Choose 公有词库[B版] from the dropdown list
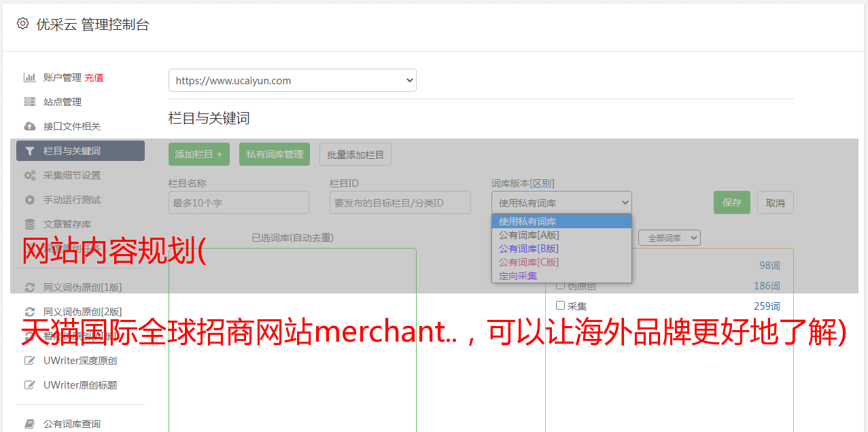868x432 pixels. click(x=561, y=249)
